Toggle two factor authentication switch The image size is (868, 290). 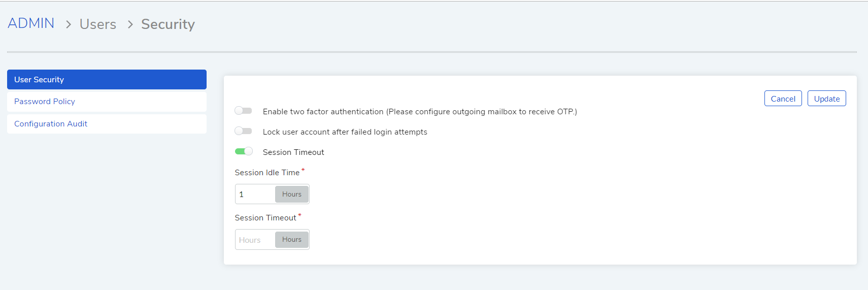[243, 111]
